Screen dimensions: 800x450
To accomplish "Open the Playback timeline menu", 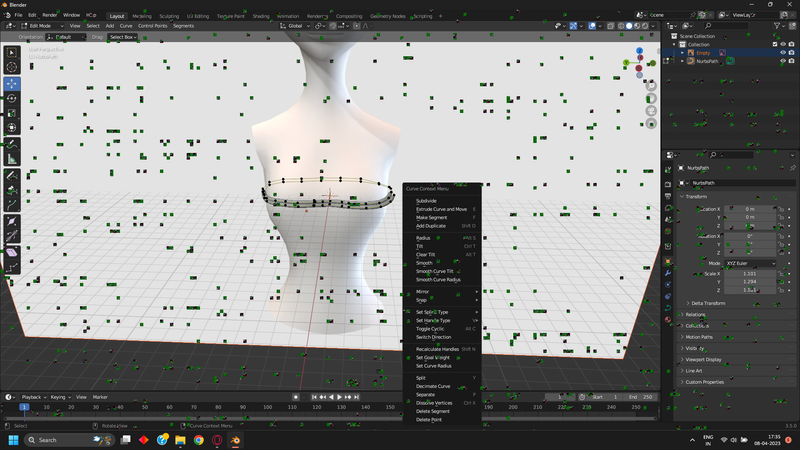I will pyautogui.click(x=33, y=397).
